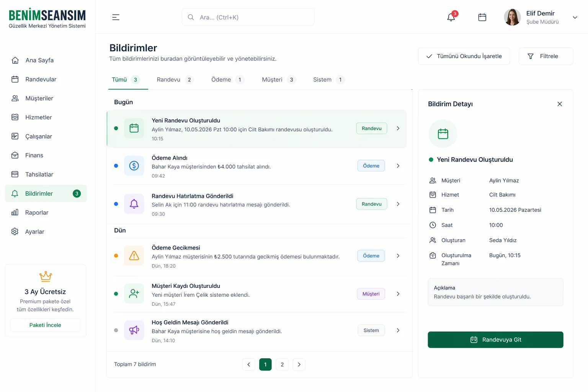Click Ödeme tag on Ödeme Alındı row
The height and width of the screenshot is (392, 588).
pyautogui.click(x=371, y=166)
